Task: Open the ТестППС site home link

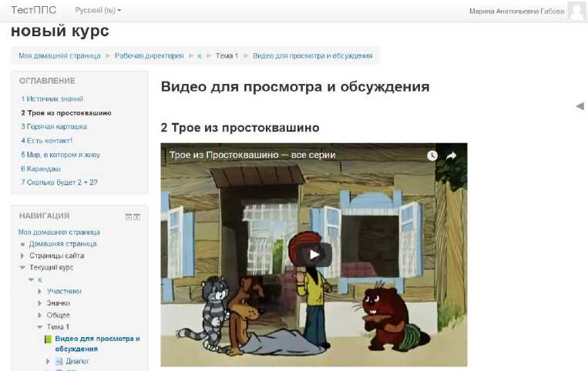Action: (33, 10)
